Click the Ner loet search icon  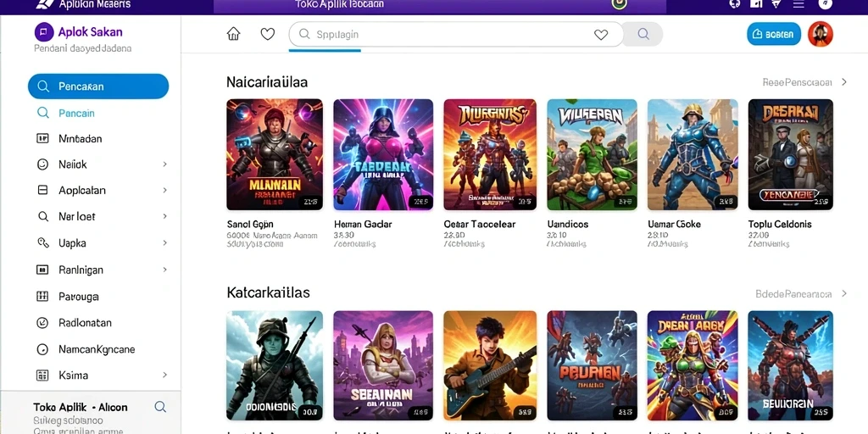click(x=42, y=216)
